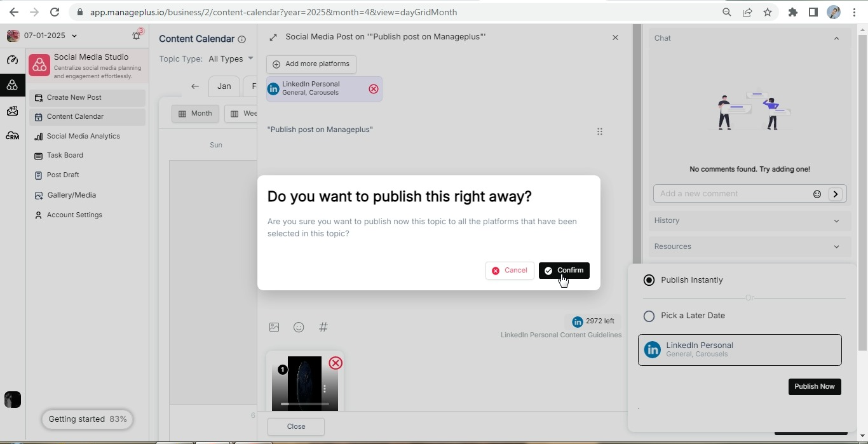This screenshot has height=444, width=868.
Task: Open LinkedIn Personal Content Guidelines link
Action: pos(561,335)
